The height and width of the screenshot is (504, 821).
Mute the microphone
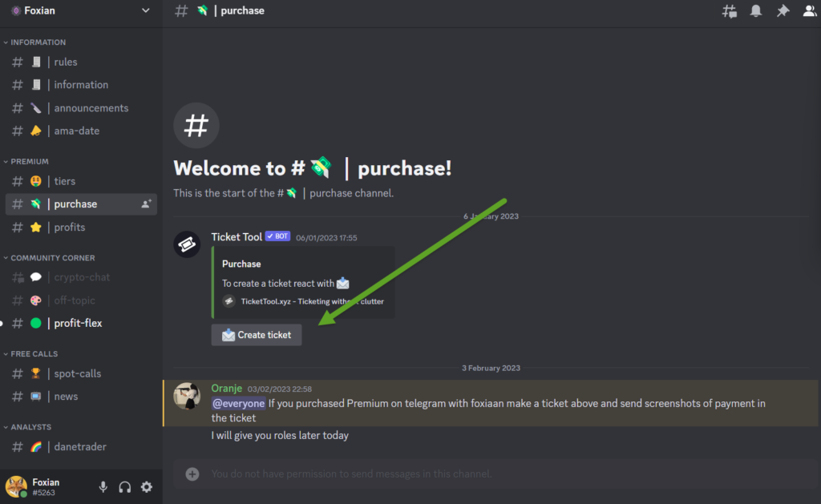click(103, 486)
